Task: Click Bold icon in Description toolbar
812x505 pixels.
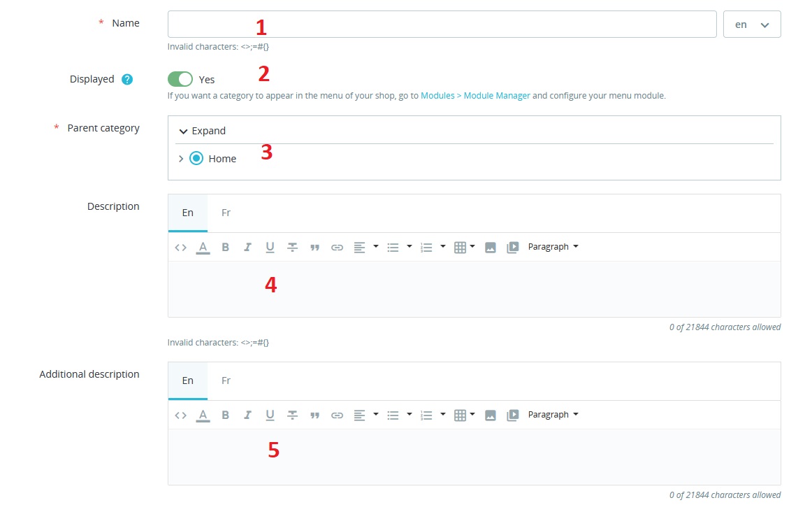Action: click(225, 247)
